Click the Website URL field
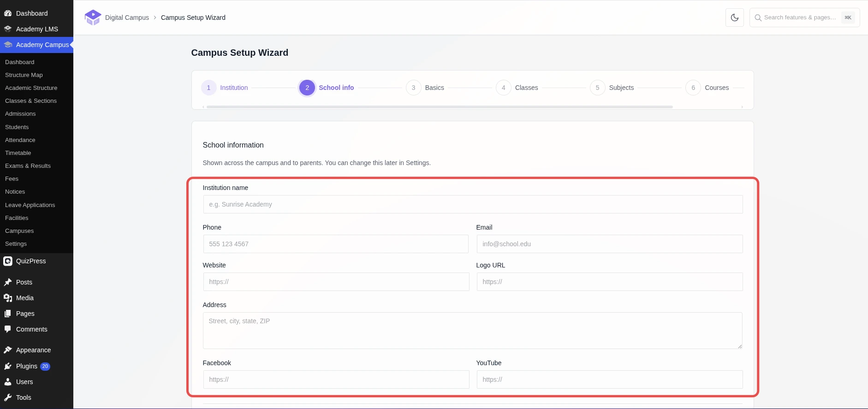 (x=336, y=282)
